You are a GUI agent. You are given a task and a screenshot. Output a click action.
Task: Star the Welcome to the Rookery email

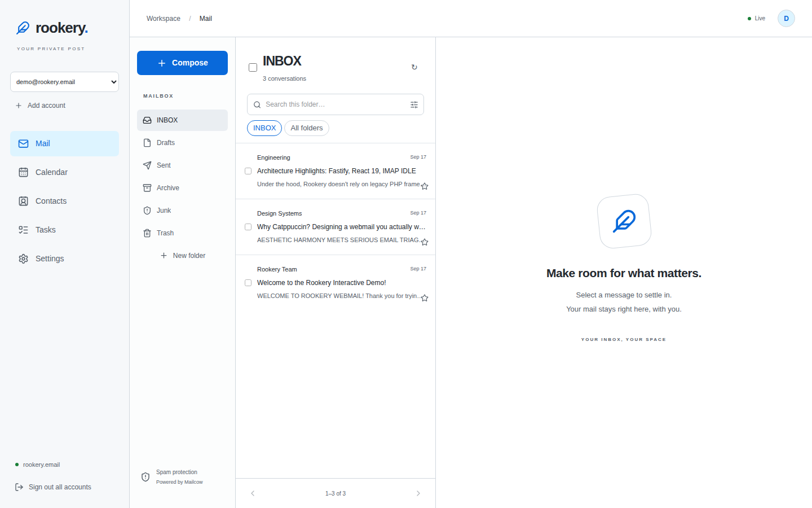[x=425, y=298]
